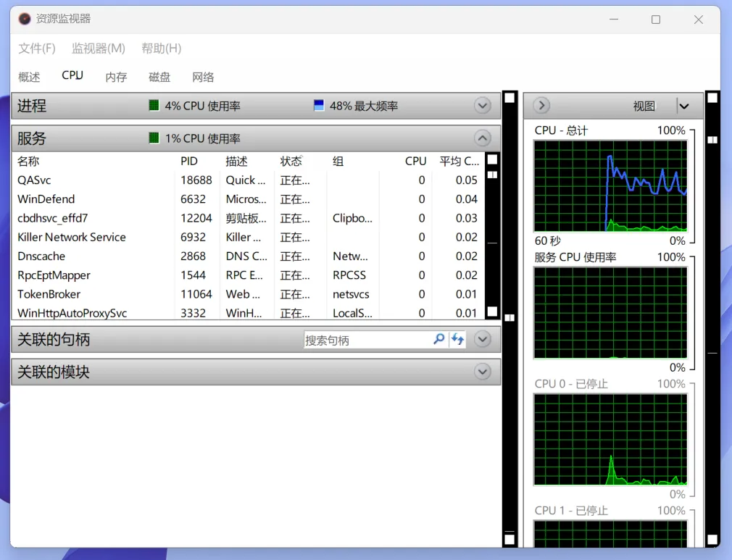
Task: Expand the 进程 section
Action: coord(483,106)
